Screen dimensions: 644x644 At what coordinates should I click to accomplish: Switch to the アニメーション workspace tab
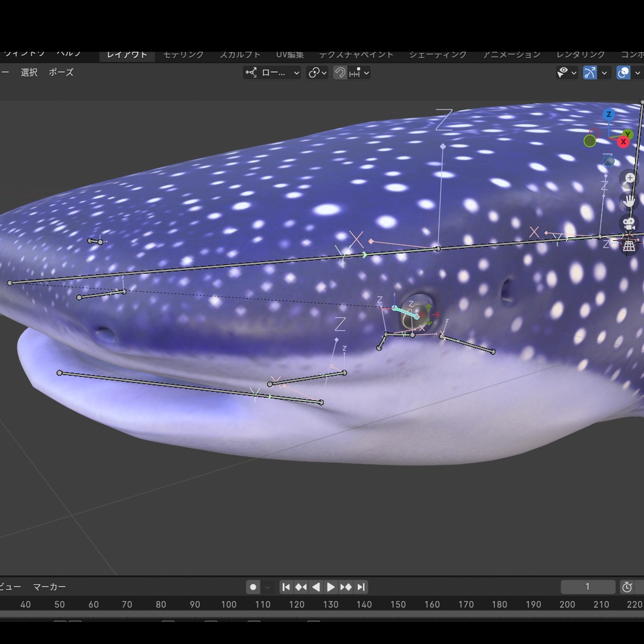513,54
